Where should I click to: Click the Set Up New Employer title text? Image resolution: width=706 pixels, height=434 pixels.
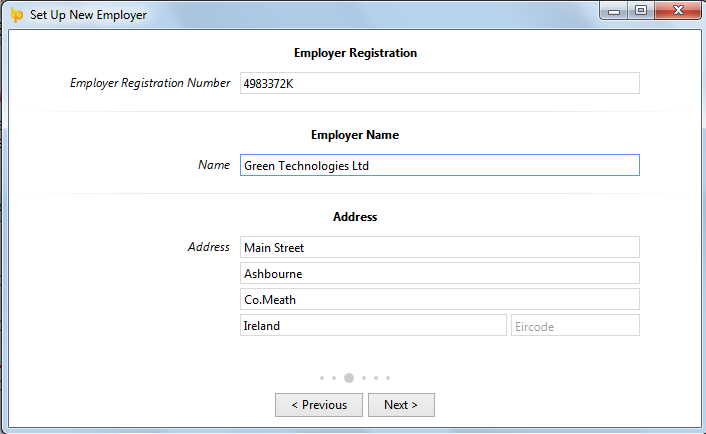[x=88, y=15]
